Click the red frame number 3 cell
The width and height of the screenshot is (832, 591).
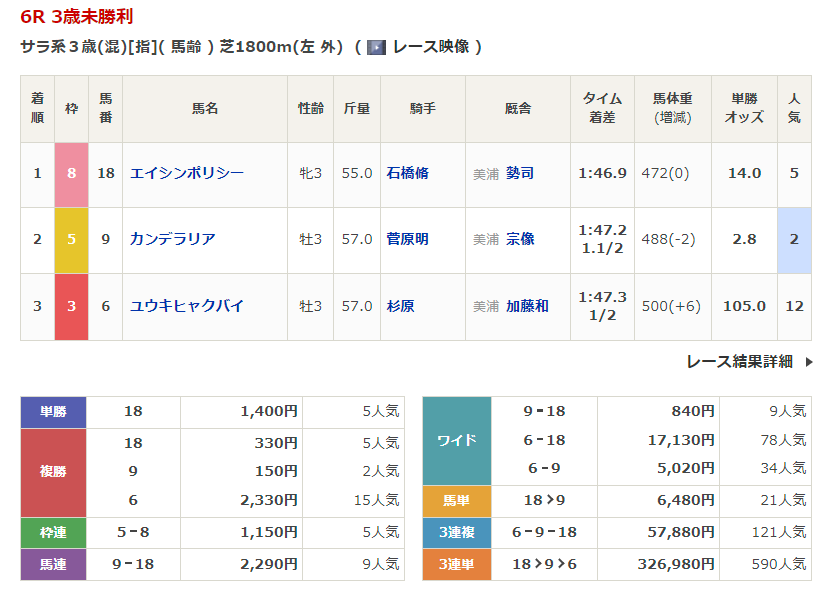[x=71, y=306]
